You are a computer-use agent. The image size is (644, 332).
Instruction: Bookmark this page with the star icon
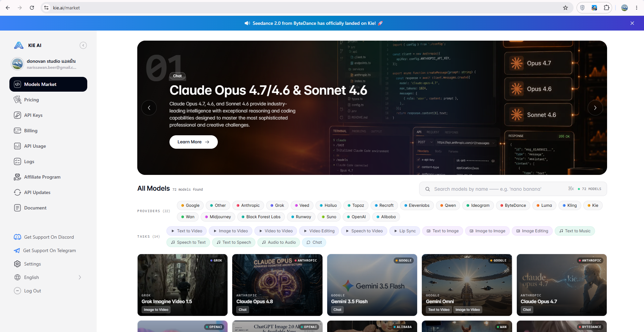pos(565,8)
